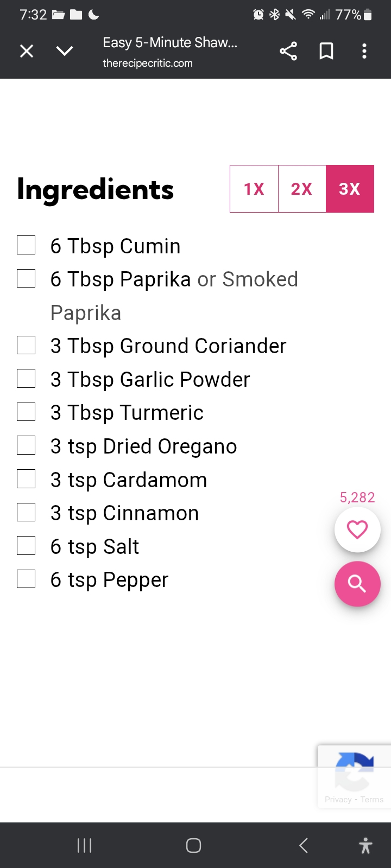Check the 6 Tbsp Cumin checkbox
The image size is (391, 868).
pos(26,245)
